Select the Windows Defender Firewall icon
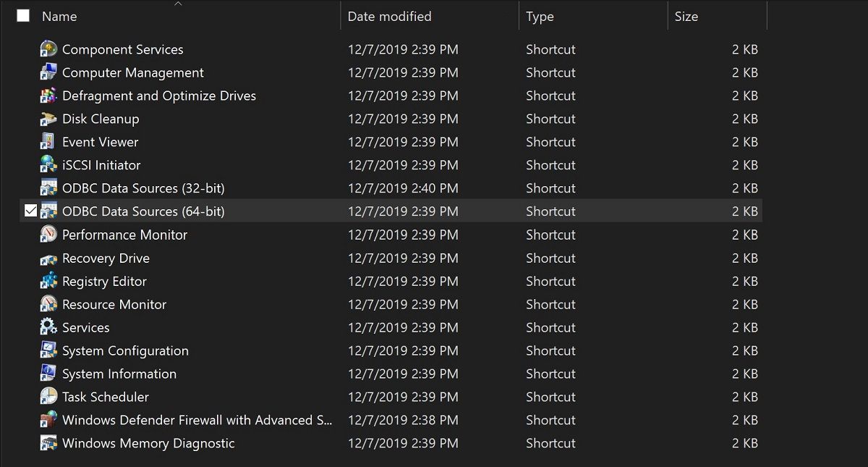 click(48, 420)
